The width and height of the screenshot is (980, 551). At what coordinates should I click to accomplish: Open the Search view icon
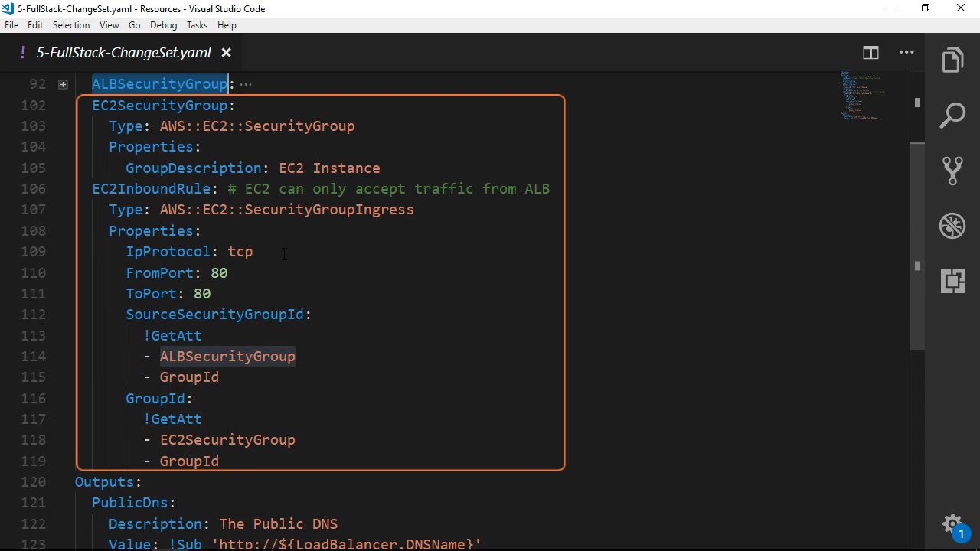tap(952, 116)
